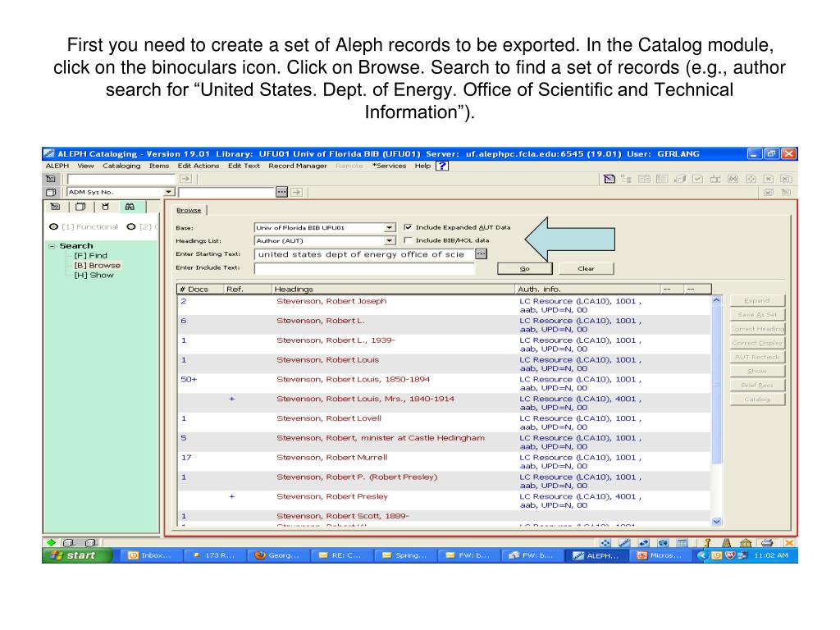The image size is (840, 630).
Task: Click the Enter Include Text field
Action: click(364, 268)
